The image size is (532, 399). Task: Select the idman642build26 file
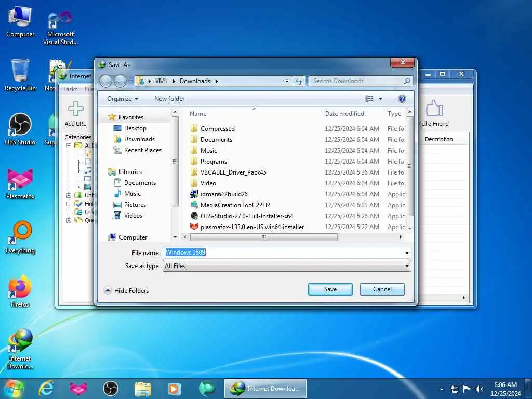[219, 194]
